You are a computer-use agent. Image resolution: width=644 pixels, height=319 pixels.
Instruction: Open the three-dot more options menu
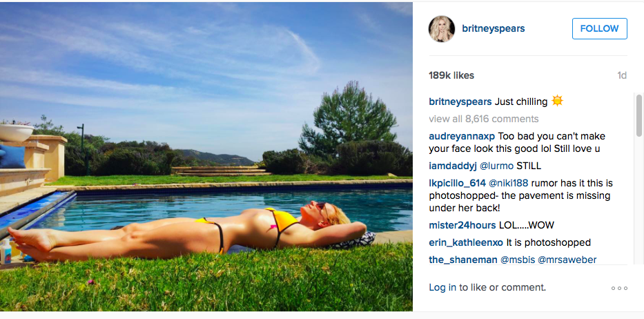(619, 288)
